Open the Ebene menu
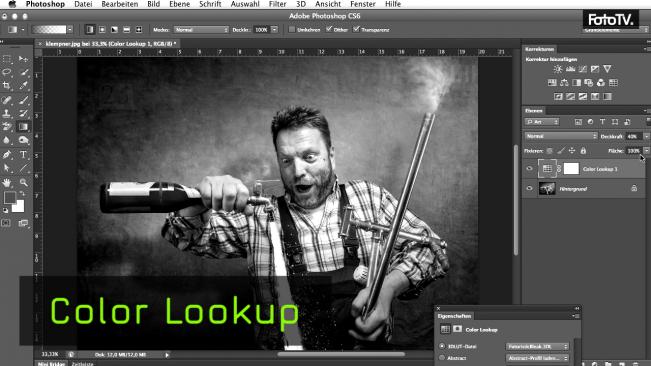 click(179, 4)
